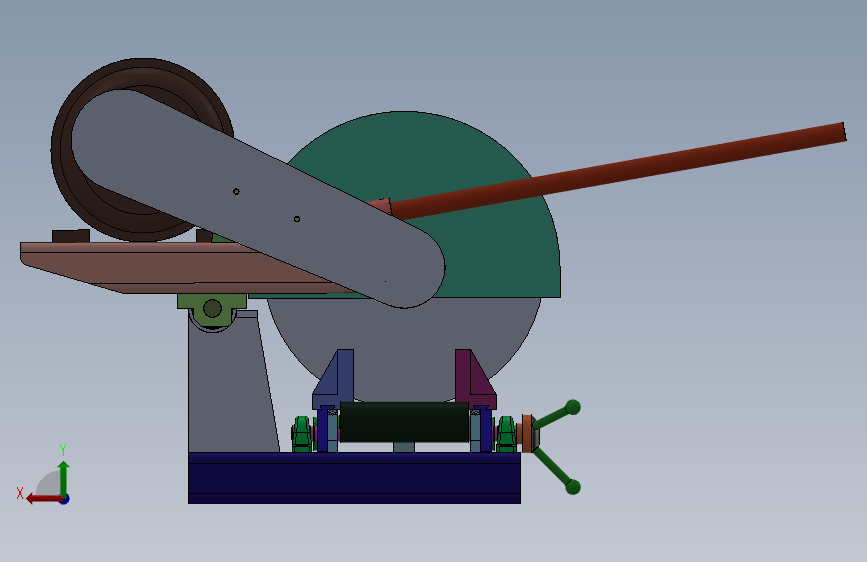Select the orange vise screw collar
This screenshot has width=867, height=562.
click(x=527, y=433)
